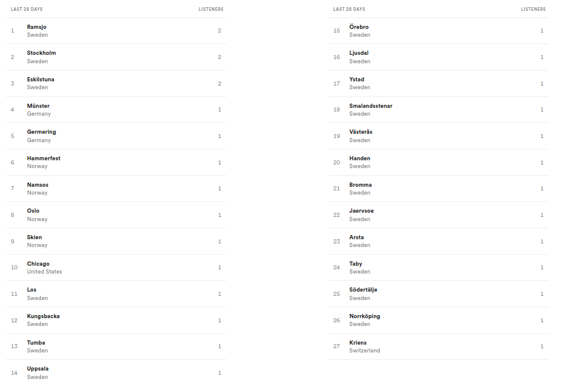Click Ljusdal in the right column
588x385 pixels.
pyautogui.click(x=359, y=53)
